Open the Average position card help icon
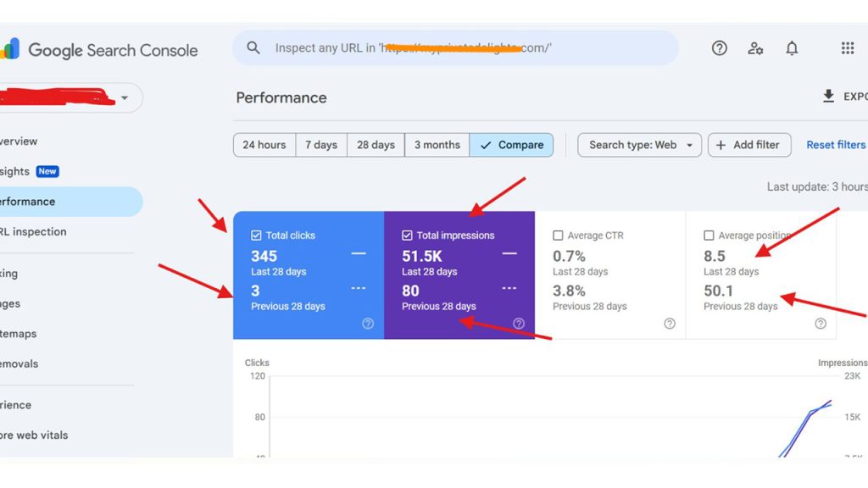This screenshot has height=488, width=868. click(819, 323)
